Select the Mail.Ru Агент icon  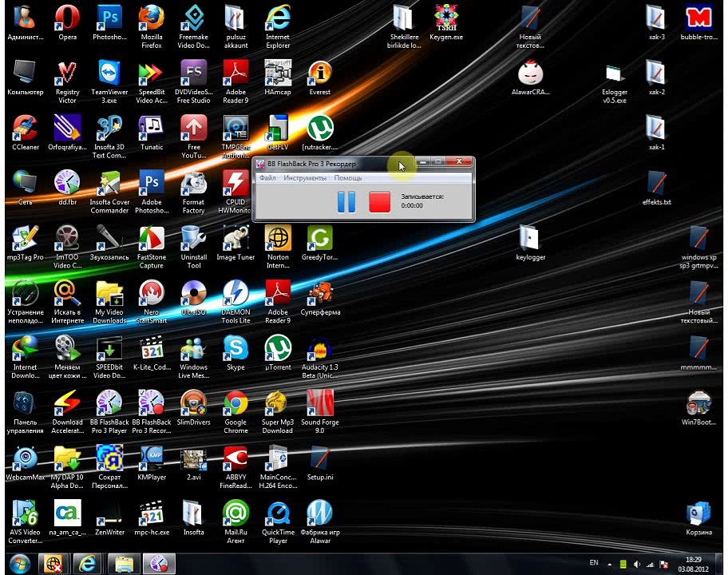pyautogui.click(x=235, y=522)
